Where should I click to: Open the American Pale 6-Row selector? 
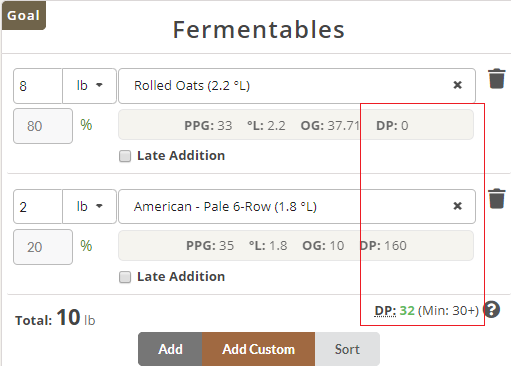297,206
